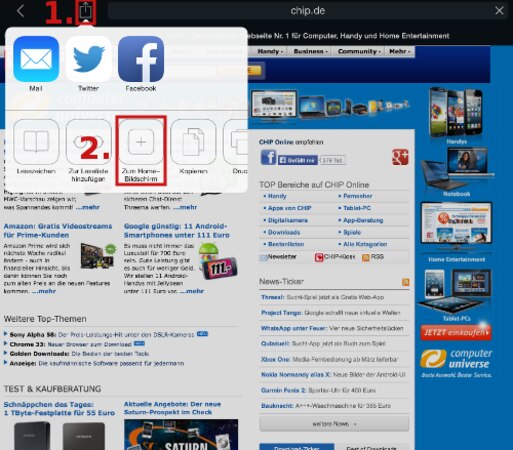Open the Business dropdown menu
This screenshot has width=513, height=450.
(311, 51)
